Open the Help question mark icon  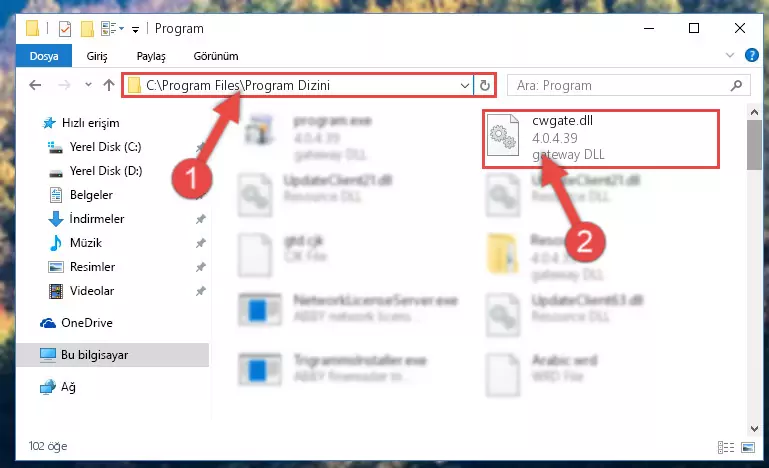(x=751, y=55)
